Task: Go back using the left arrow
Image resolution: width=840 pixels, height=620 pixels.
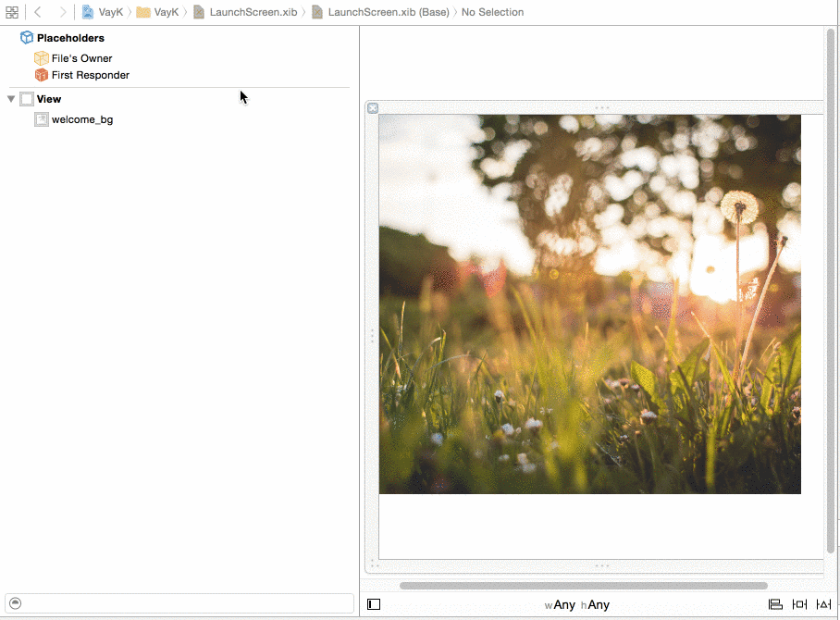Action: click(x=38, y=12)
